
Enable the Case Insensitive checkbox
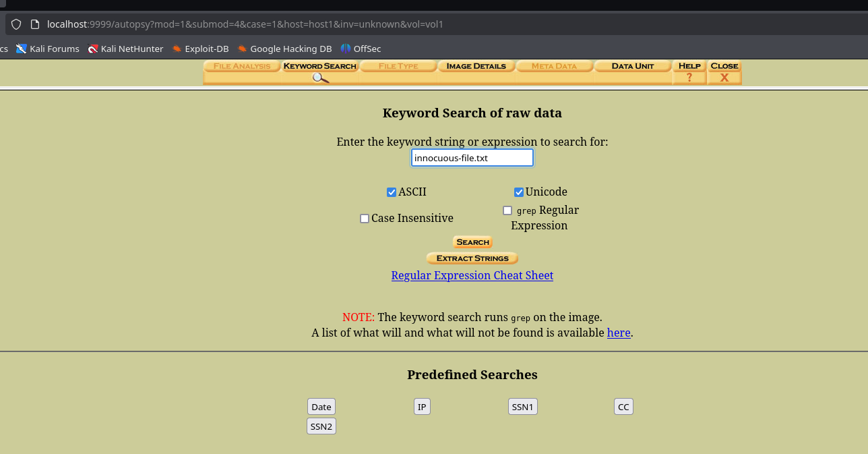point(365,219)
